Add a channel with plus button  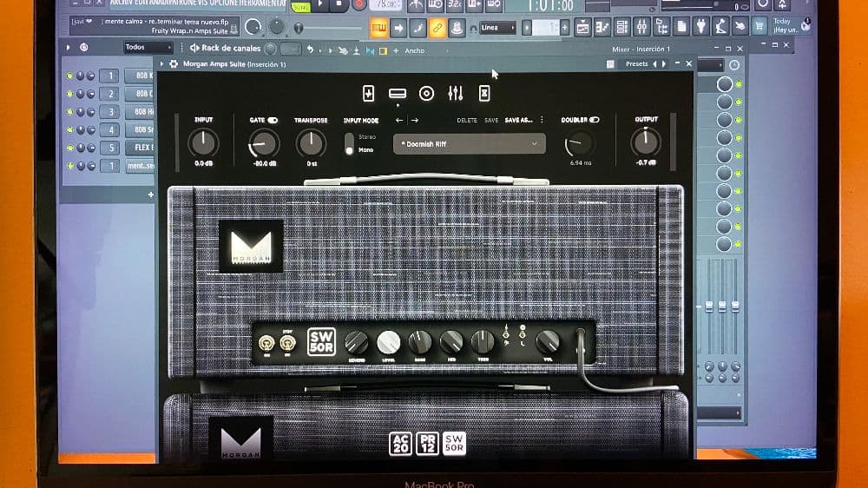[150, 195]
